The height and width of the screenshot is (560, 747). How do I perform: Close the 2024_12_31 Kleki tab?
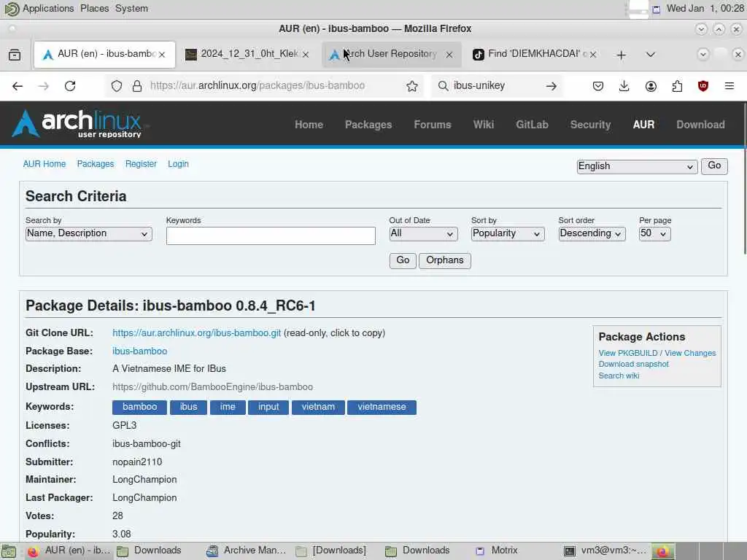tap(306, 55)
